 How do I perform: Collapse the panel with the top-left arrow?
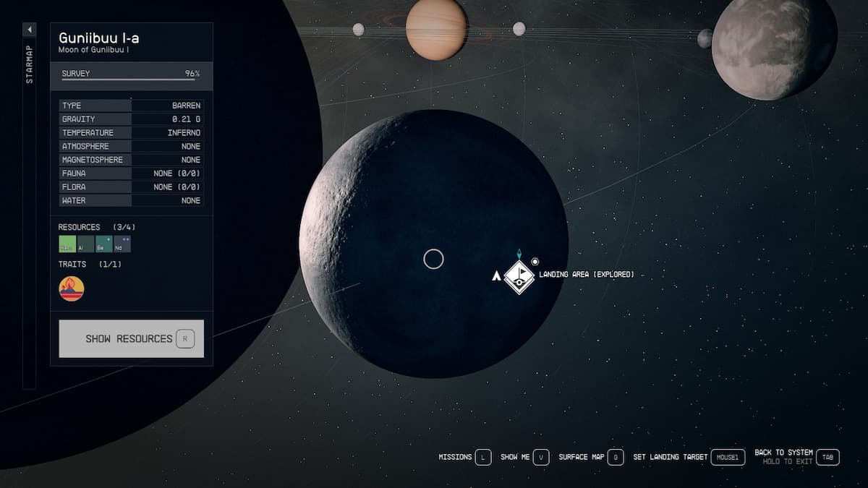(29, 30)
